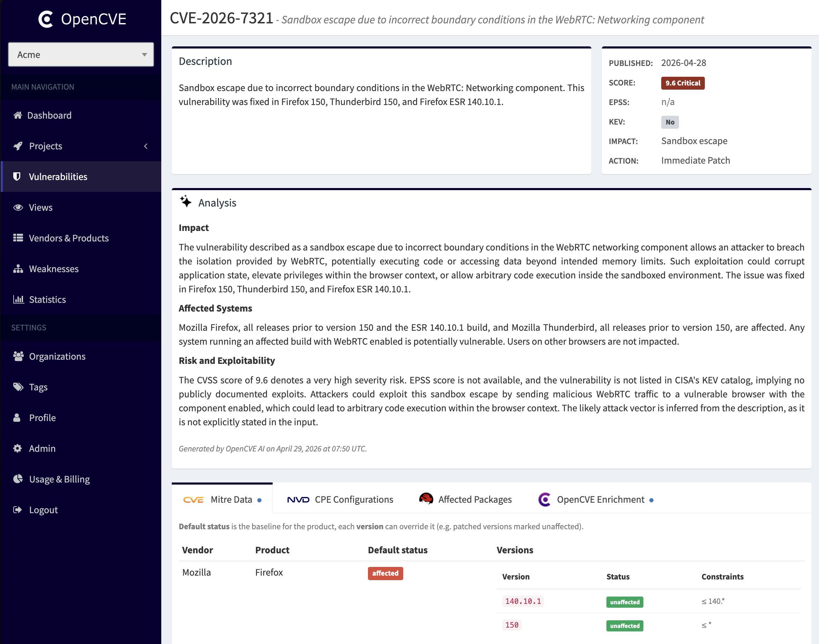
Task: Click the Vendors & Products list icon
Action: [18, 238]
